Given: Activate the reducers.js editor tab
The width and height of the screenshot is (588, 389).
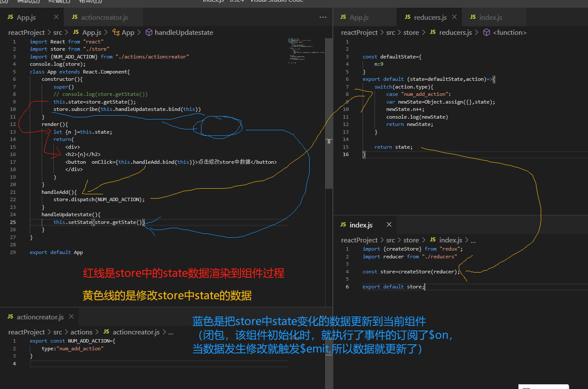Looking at the screenshot, I should (430, 17).
